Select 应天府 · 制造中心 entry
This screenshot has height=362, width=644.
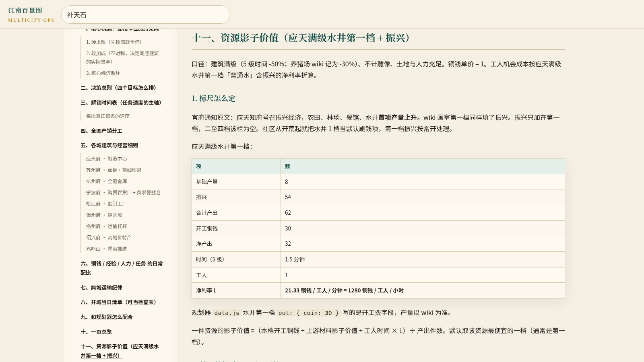(107, 158)
